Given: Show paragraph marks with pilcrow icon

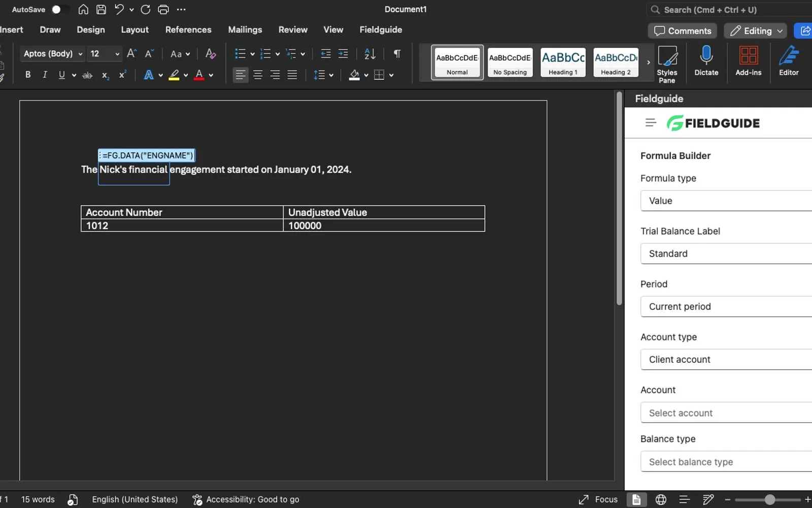Looking at the screenshot, I should pos(397,53).
